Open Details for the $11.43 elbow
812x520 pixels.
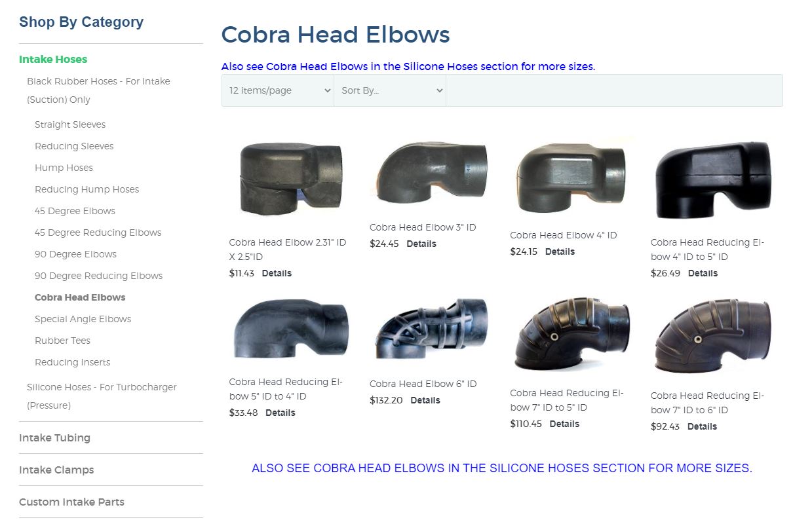[x=277, y=273]
